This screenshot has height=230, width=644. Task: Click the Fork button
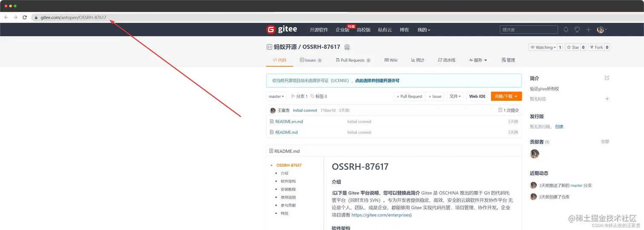click(x=596, y=47)
